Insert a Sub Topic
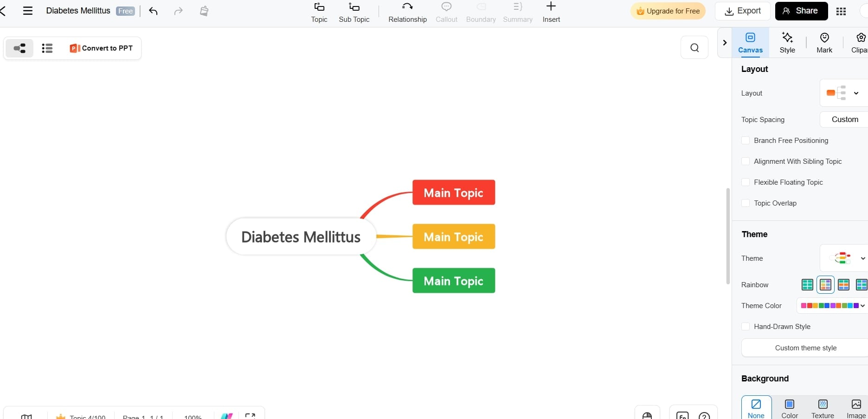 [x=354, y=12]
